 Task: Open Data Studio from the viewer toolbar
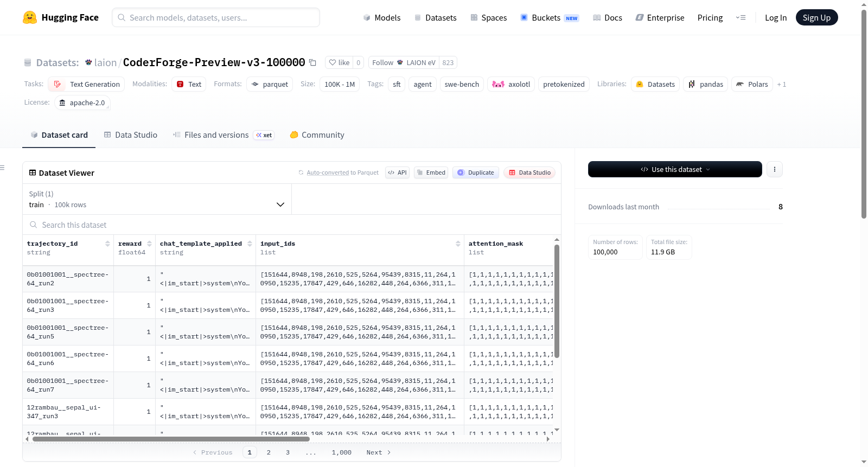pyautogui.click(x=529, y=172)
